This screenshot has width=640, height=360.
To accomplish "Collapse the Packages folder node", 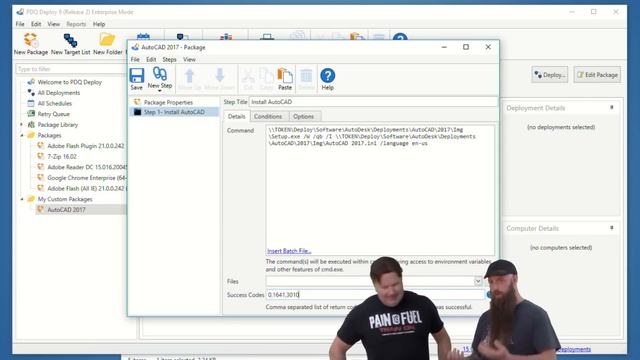I will 22,135.
